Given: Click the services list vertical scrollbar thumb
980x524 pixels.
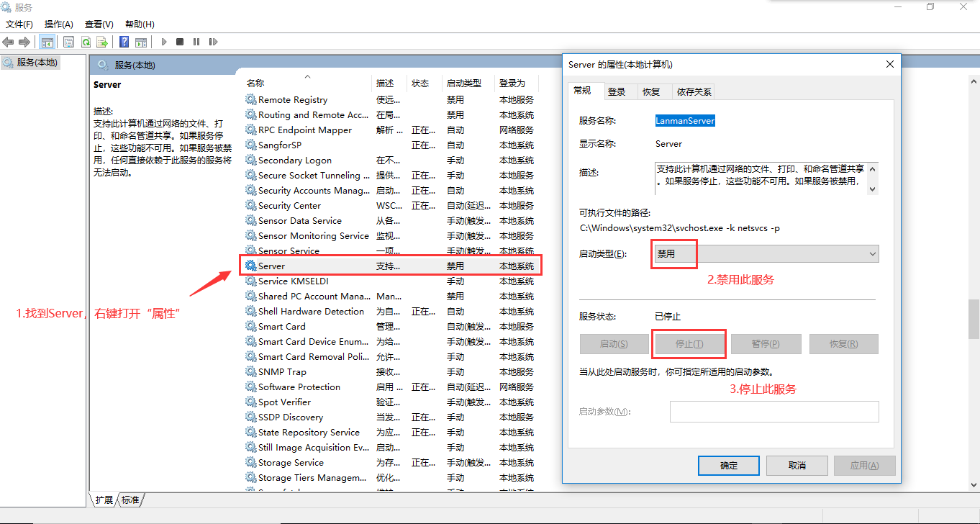Looking at the screenshot, I should (x=974, y=317).
